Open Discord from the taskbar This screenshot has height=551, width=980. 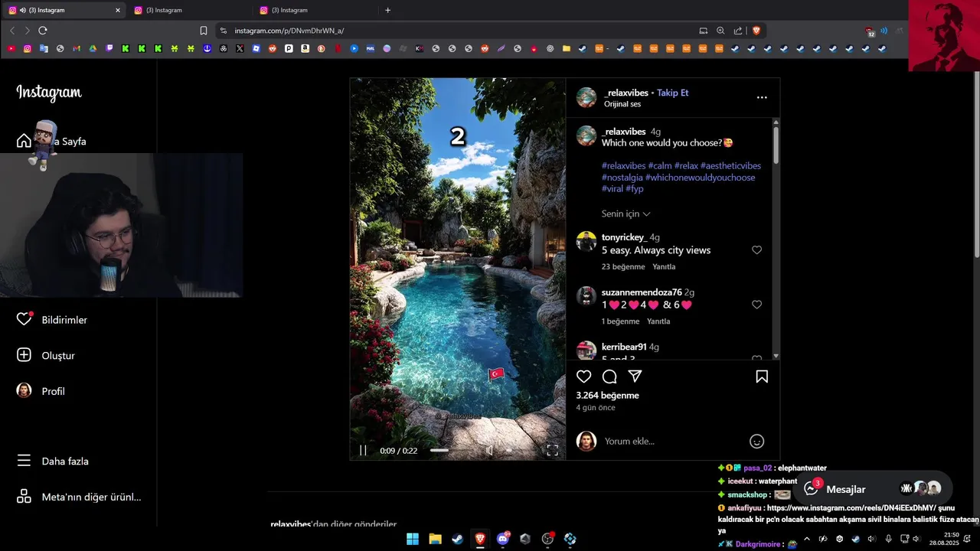click(503, 539)
